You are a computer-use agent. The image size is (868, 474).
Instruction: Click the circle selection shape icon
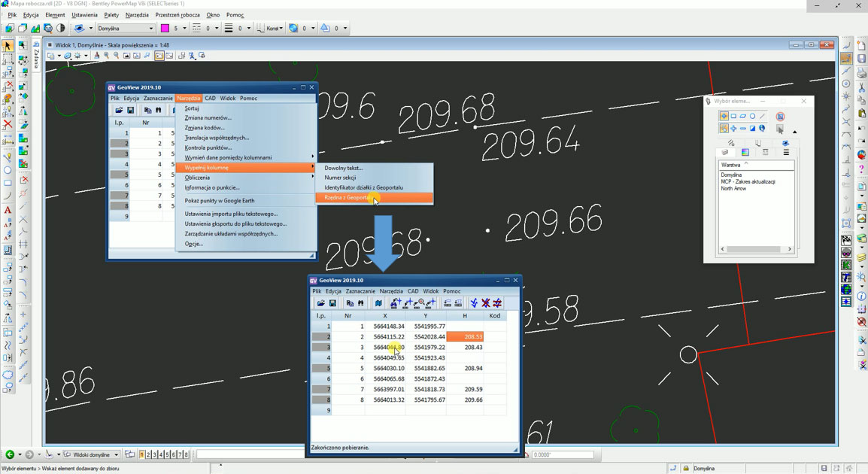[752, 117]
